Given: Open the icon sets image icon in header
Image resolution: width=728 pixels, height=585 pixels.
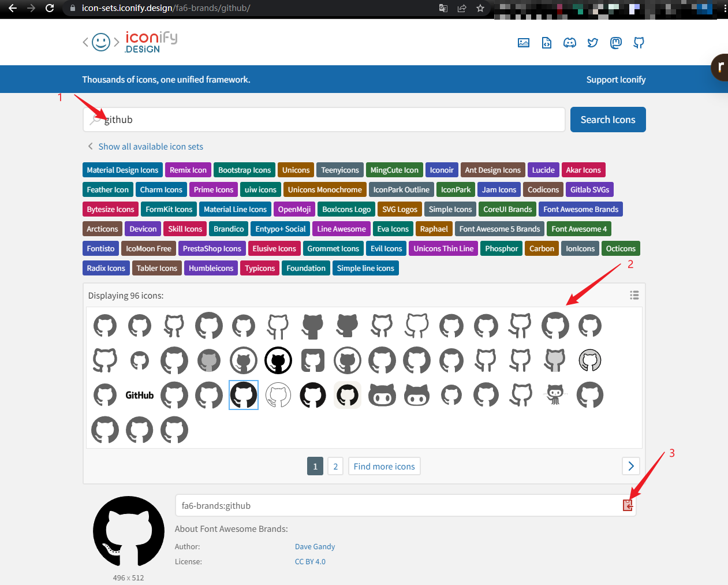Looking at the screenshot, I should (524, 43).
